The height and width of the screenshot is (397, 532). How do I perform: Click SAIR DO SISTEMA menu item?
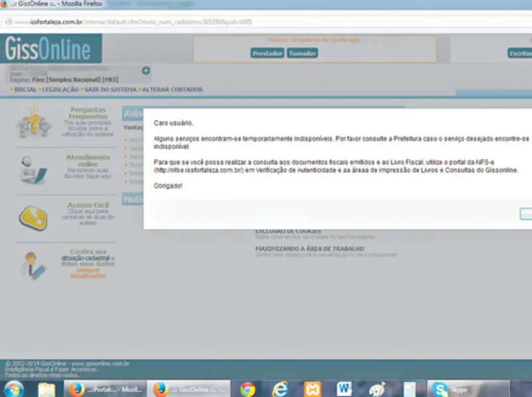[x=110, y=89]
